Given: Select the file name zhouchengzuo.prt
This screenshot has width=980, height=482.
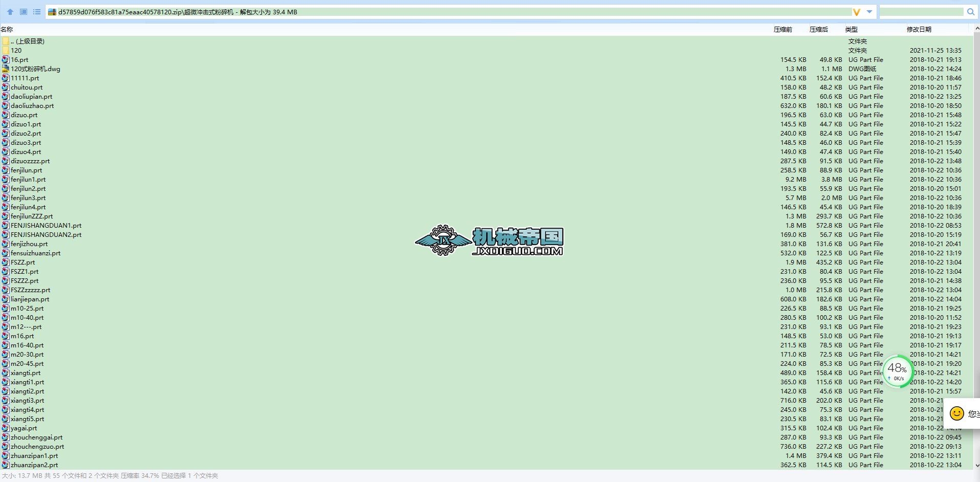Looking at the screenshot, I should [37, 447].
